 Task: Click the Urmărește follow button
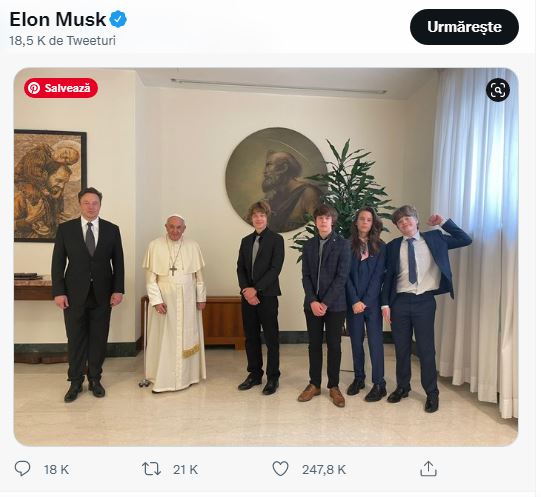coord(464,27)
